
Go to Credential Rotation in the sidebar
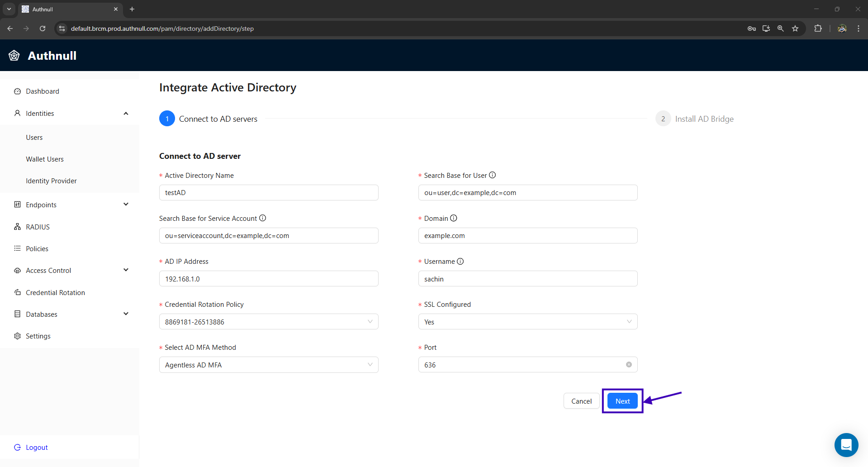(x=55, y=293)
